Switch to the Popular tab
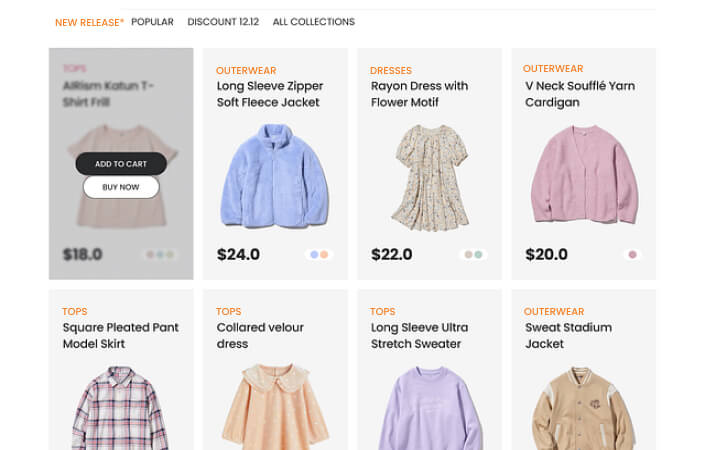705x450 pixels. pos(152,22)
